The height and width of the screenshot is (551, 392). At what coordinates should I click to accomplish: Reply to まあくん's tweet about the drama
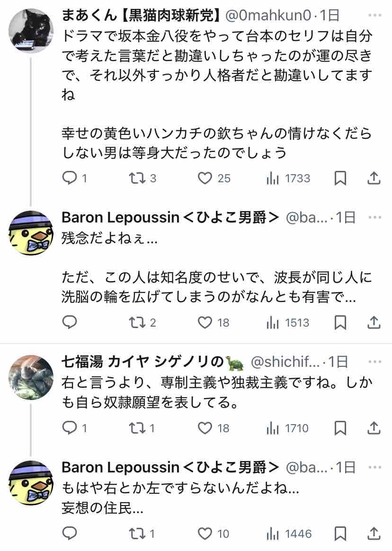(70, 178)
